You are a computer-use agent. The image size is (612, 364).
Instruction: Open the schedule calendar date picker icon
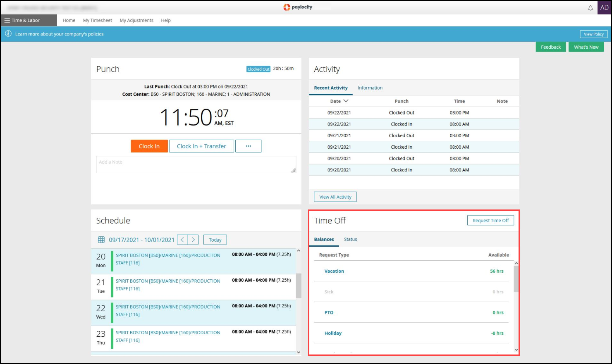coord(101,240)
